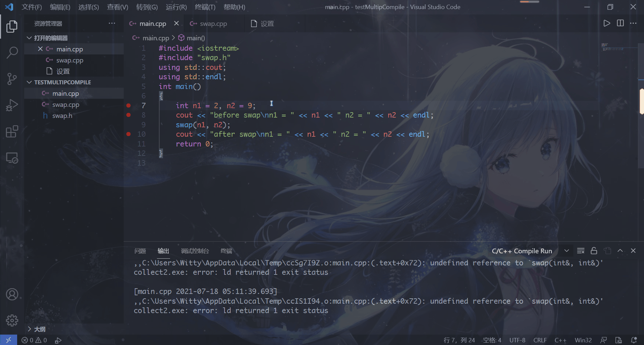
Task: Open errors and warnings counter
Action: (34, 340)
